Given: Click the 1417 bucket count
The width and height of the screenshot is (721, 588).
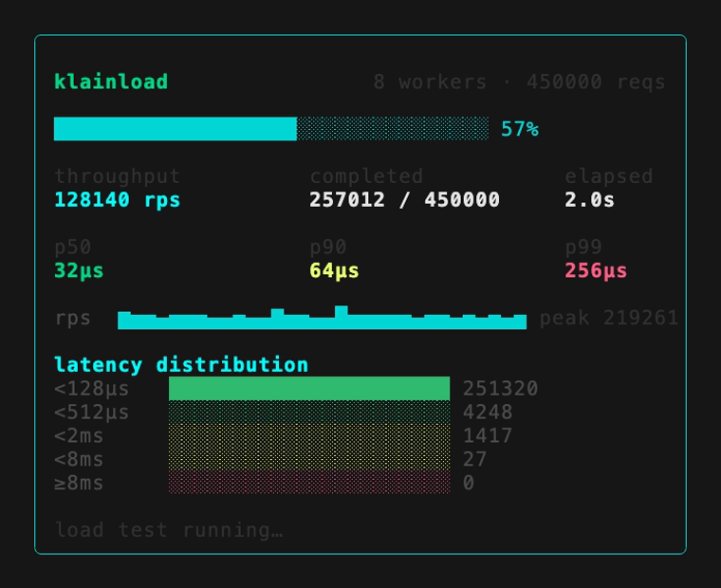Looking at the screenshot, I should [488, 436].
